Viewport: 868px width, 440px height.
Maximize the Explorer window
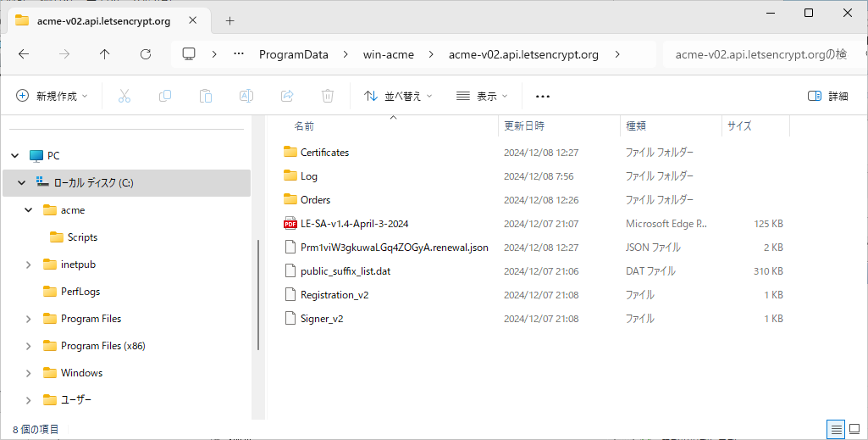[809, 13]
